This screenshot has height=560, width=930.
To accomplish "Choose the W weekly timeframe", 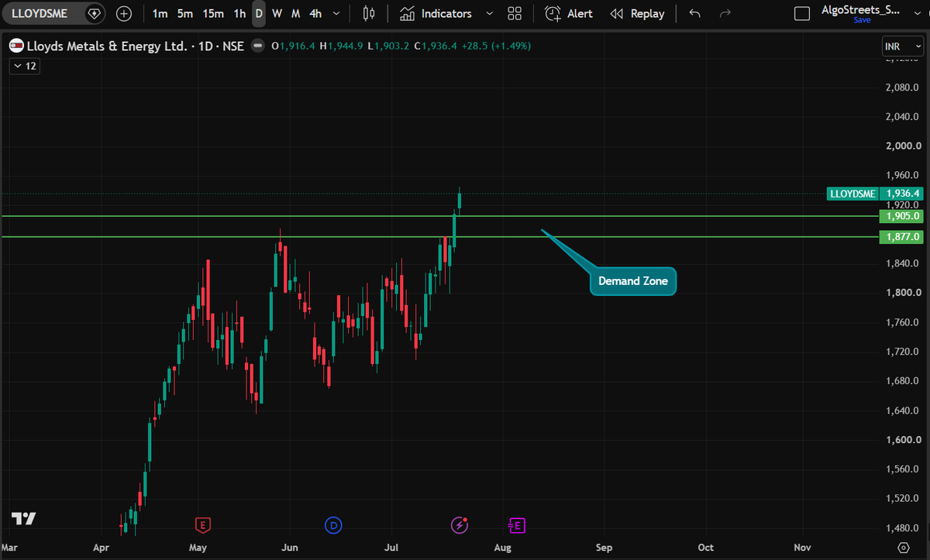I will click(x=277, y=14).
